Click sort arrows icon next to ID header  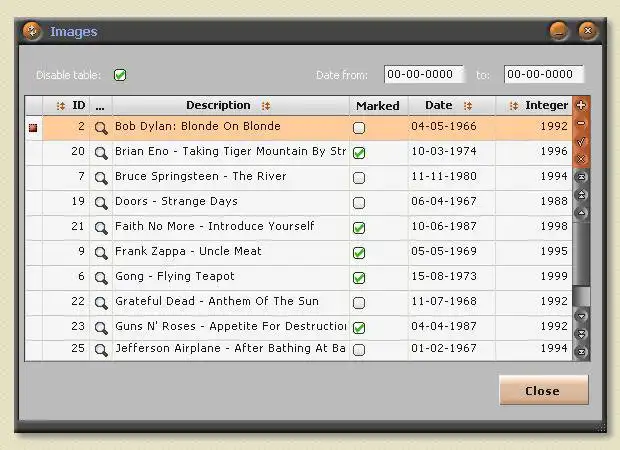point(60,106)
